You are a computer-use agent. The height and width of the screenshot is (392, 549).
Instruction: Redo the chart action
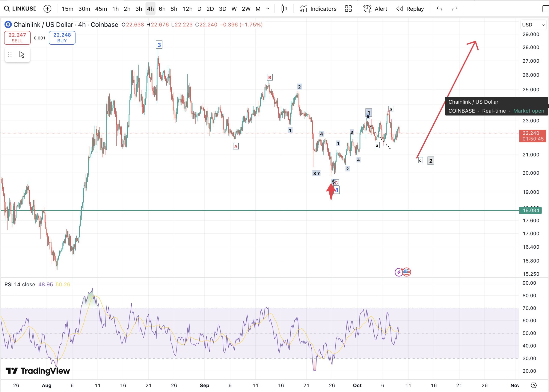455,9
